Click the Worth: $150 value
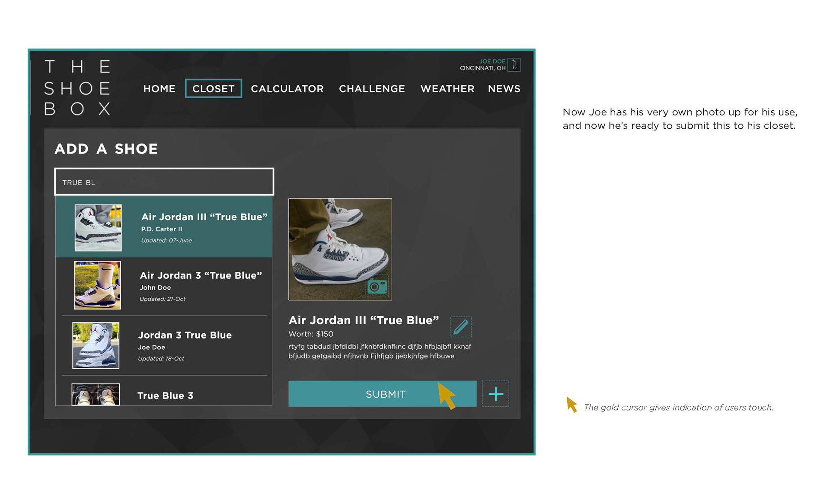Image resolution: width=830 pixels, height=504 pixels. tap(311, 334)
